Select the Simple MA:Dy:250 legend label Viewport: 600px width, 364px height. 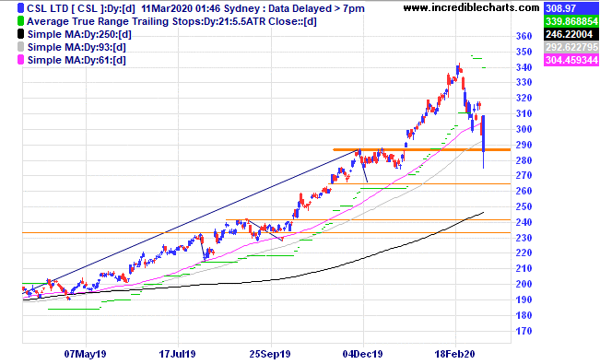coord(79,34)
